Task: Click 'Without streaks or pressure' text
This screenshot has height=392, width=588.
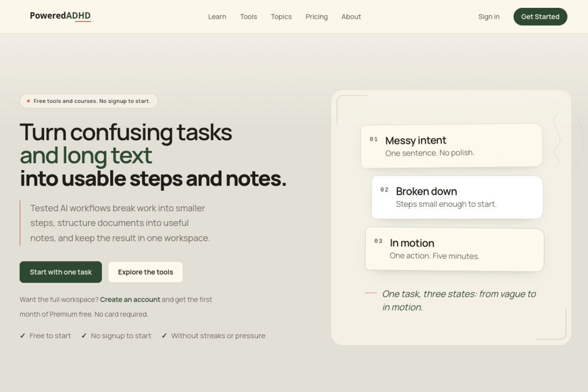Action: click(218, 336)
